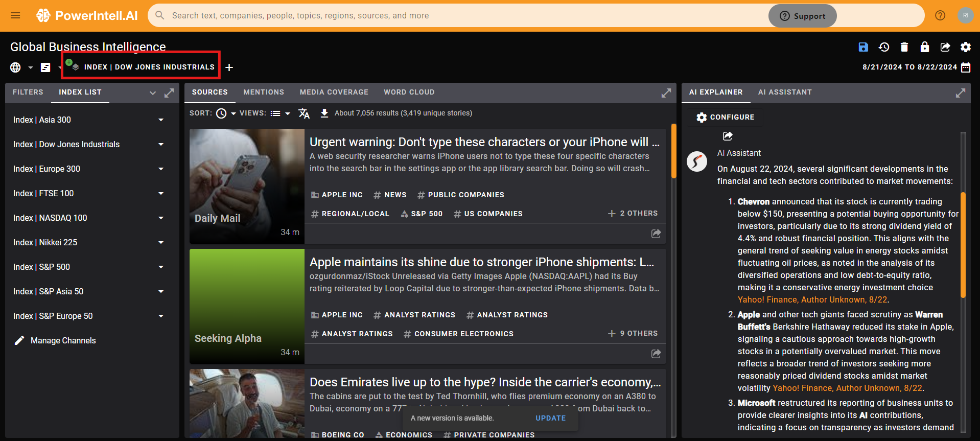Open the Word Cloud tab
Screen dimensions: 980x441
[409, 92]
